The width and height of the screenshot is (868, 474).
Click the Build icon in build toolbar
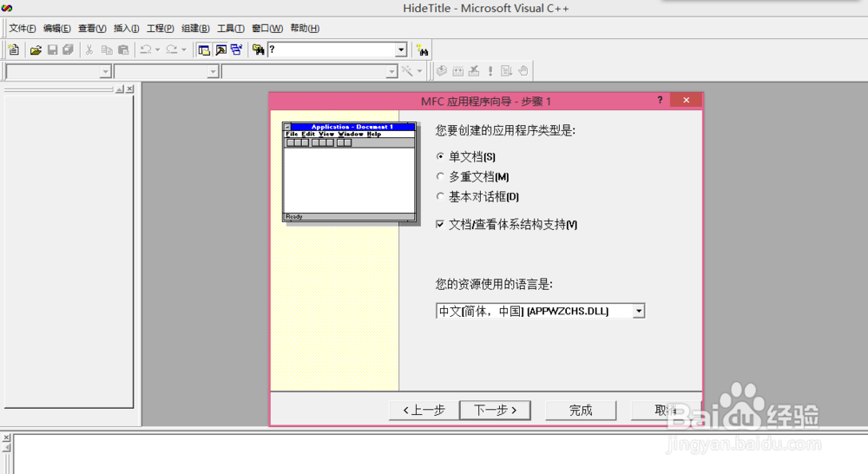457,71
